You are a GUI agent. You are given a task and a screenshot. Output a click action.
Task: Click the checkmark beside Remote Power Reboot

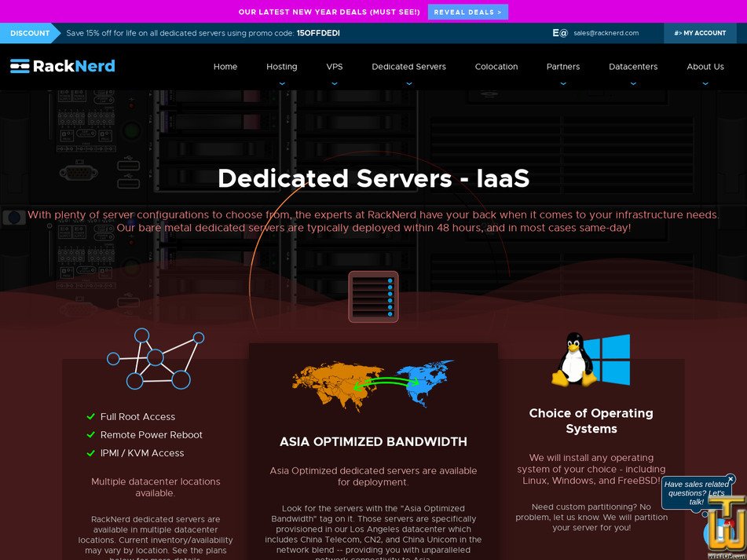point(90,434)
